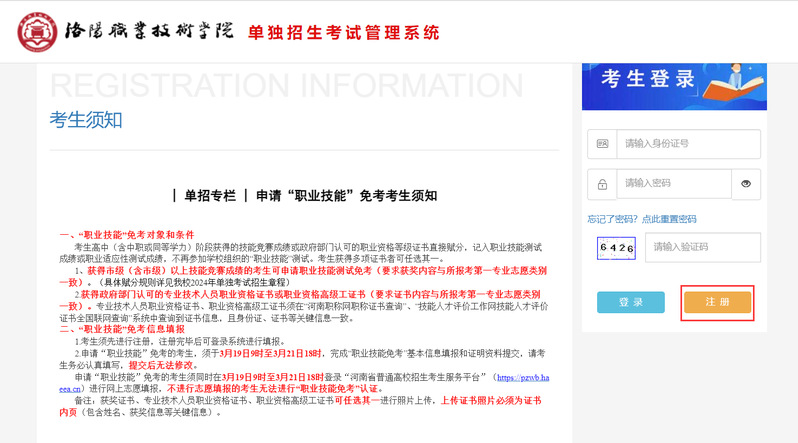Click the 单独招生考试管理系统 red title
The width and height of the screenshot is (798, 443).
coord(343,32)
